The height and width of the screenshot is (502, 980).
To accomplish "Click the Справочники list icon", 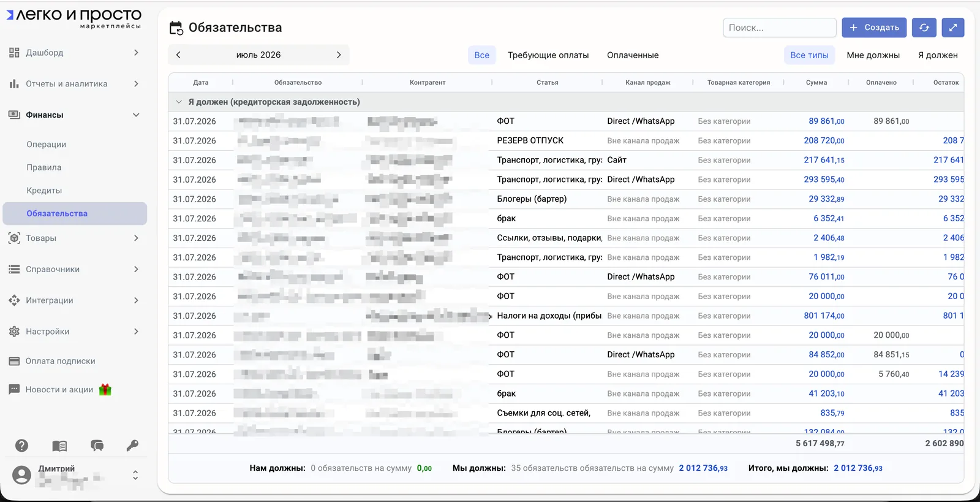I will pos(14,269).
